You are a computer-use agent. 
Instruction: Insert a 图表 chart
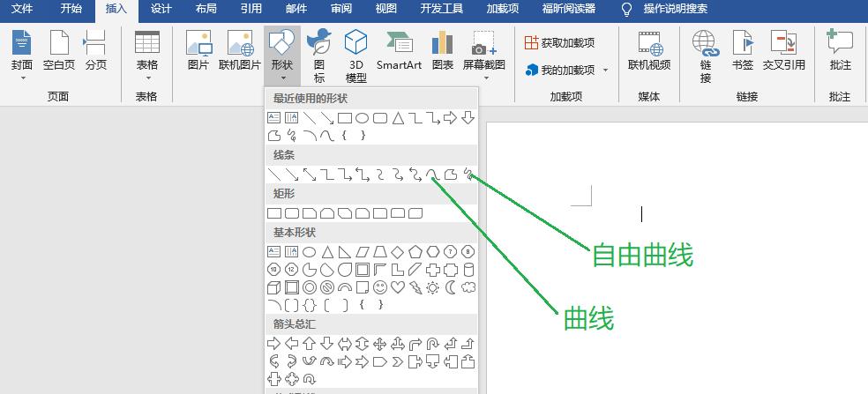(x=442, y=51)
